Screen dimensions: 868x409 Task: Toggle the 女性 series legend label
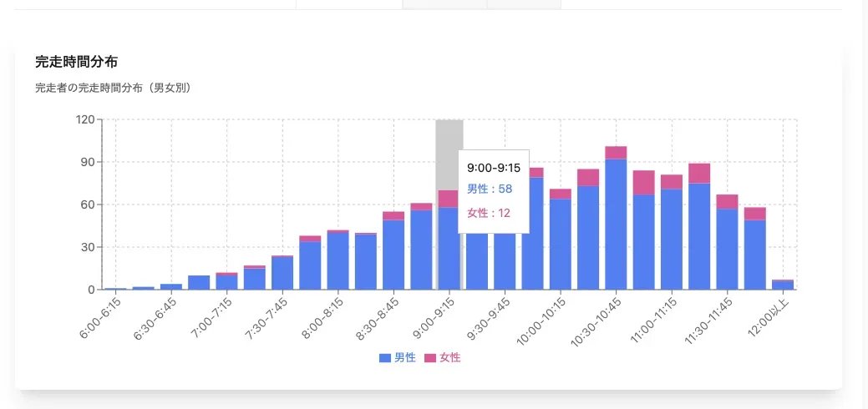tap(450, 358)
